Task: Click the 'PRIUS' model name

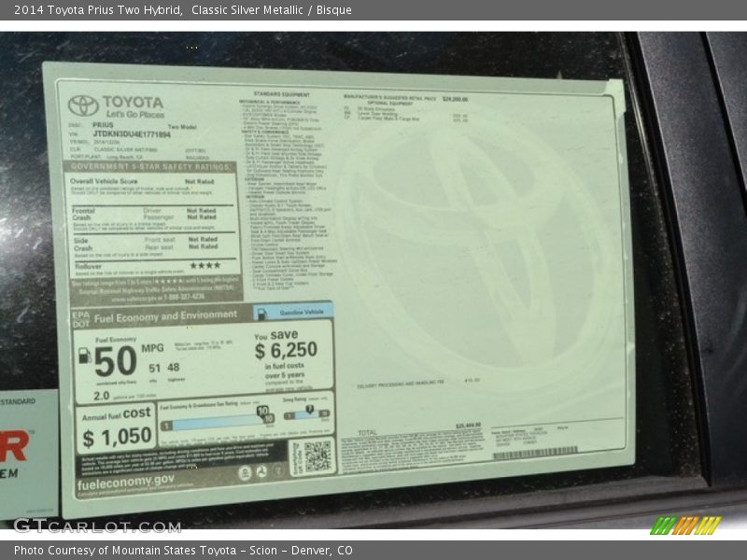Action: (103, 125)
